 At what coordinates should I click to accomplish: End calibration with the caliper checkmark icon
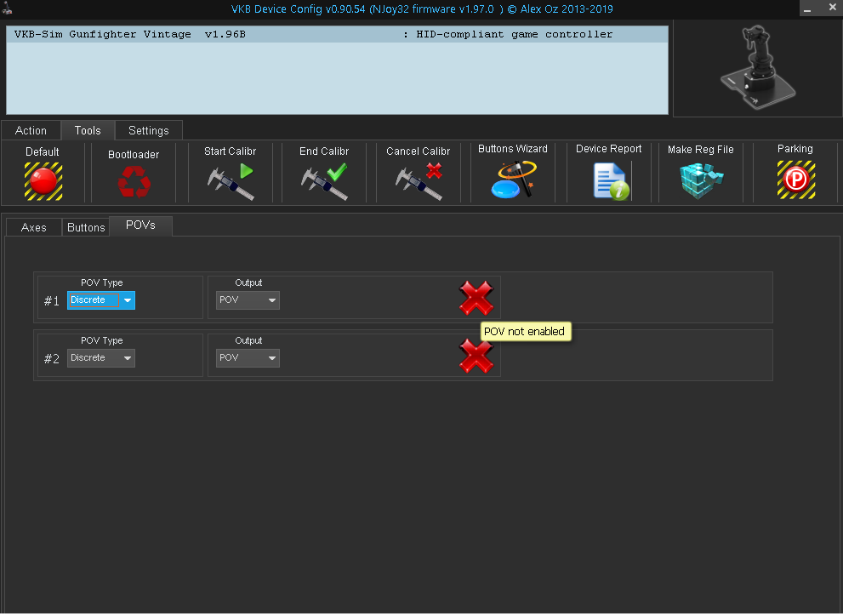[x=324, y=182]
